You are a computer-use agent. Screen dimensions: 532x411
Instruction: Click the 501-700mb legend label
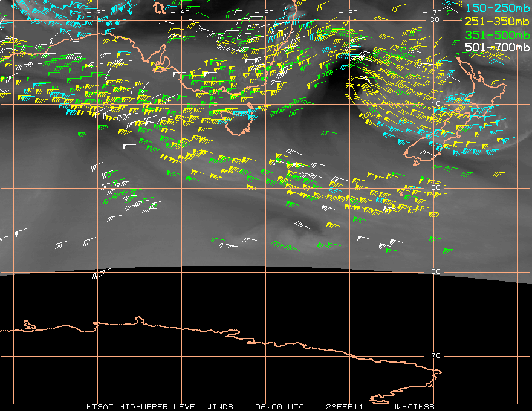497,47
